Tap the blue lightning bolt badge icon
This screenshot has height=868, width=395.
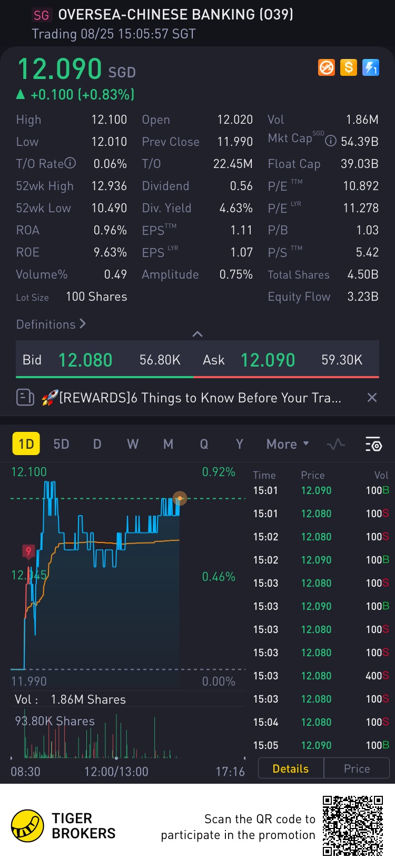coord(370,67)
